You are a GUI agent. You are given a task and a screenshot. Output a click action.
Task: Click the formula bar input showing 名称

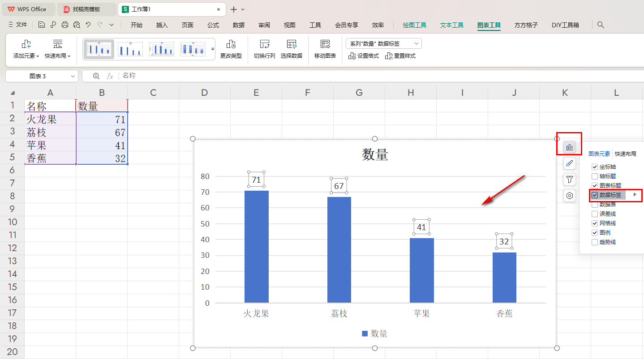pos(381,76)
